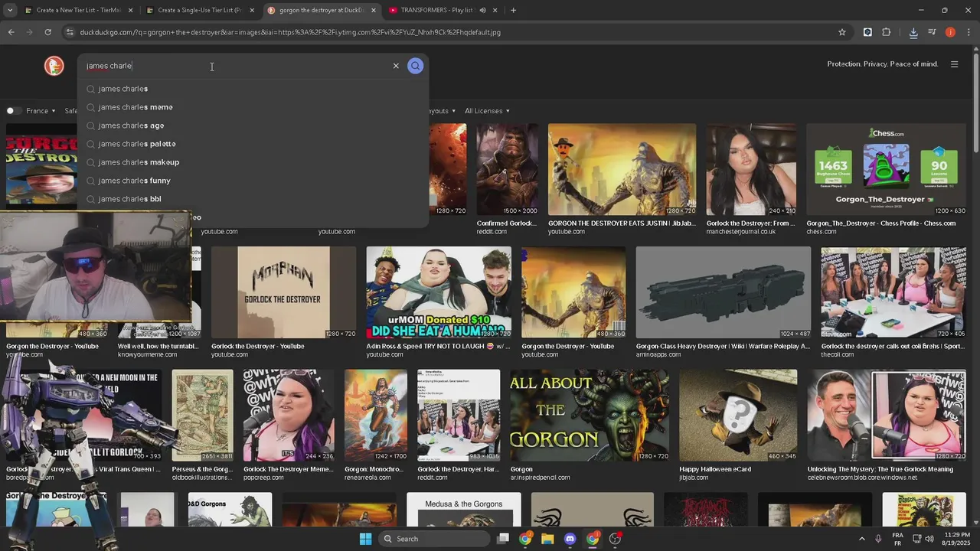This screenshot has width=980, height=551.
Task: Close the Create a New Tier List tab
Action: point(130,11)
